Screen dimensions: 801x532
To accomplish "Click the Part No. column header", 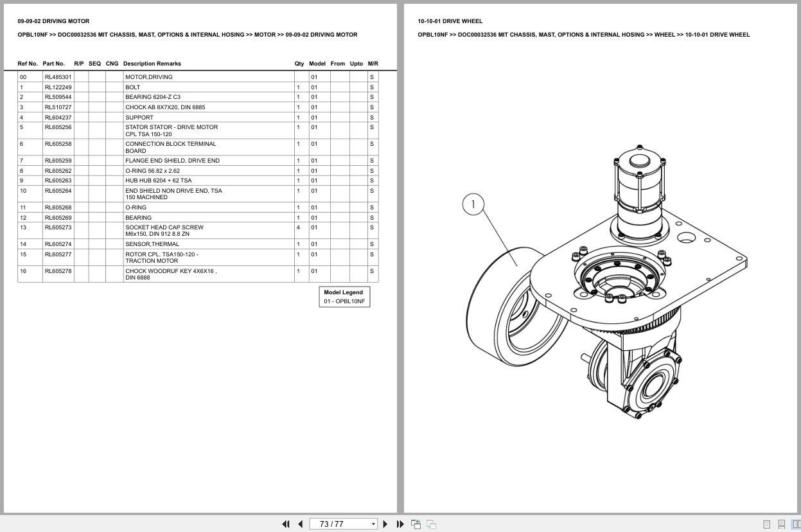I will point(54,64).
